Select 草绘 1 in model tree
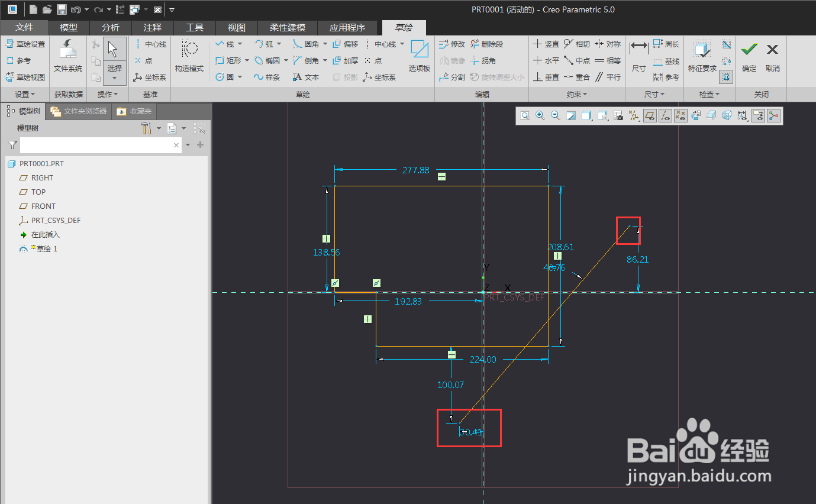Viewport: 816px width, 504px height. [x=47, y=248]
